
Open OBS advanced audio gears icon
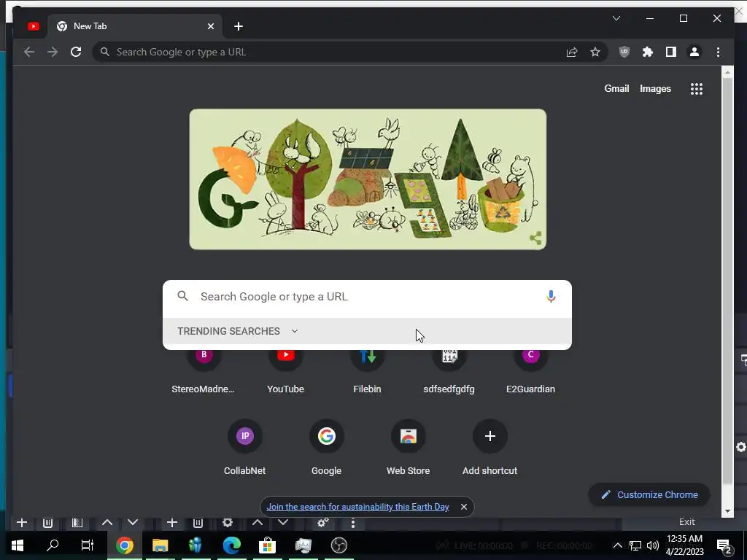pyautogui.click(x=323, y=523)
